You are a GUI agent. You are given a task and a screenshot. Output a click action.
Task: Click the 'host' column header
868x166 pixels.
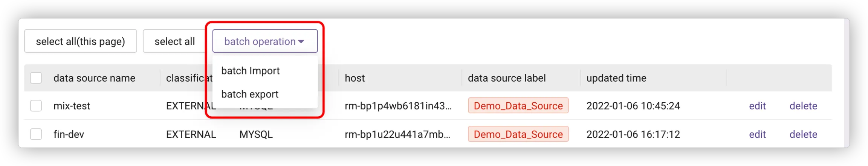[355, 78]
